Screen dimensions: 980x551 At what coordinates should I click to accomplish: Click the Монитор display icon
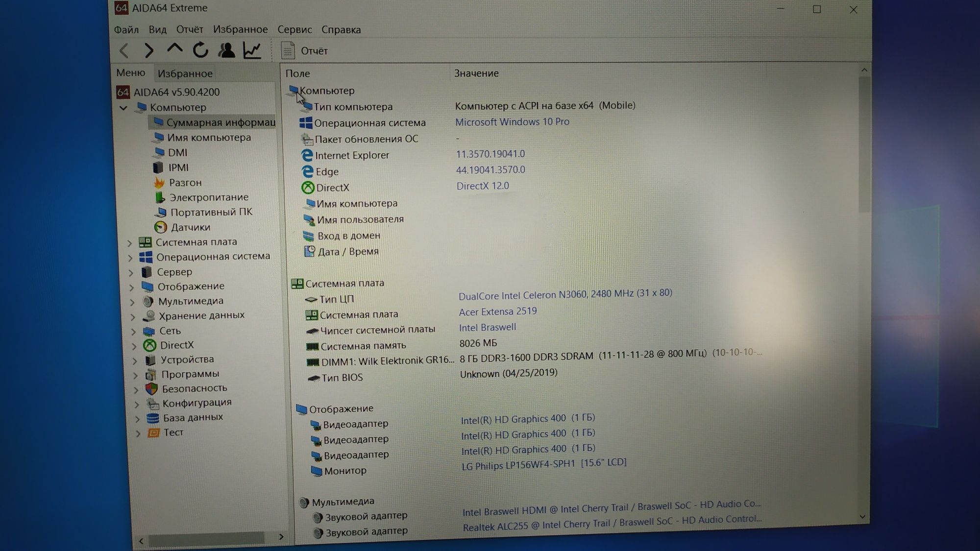(317, 471)
